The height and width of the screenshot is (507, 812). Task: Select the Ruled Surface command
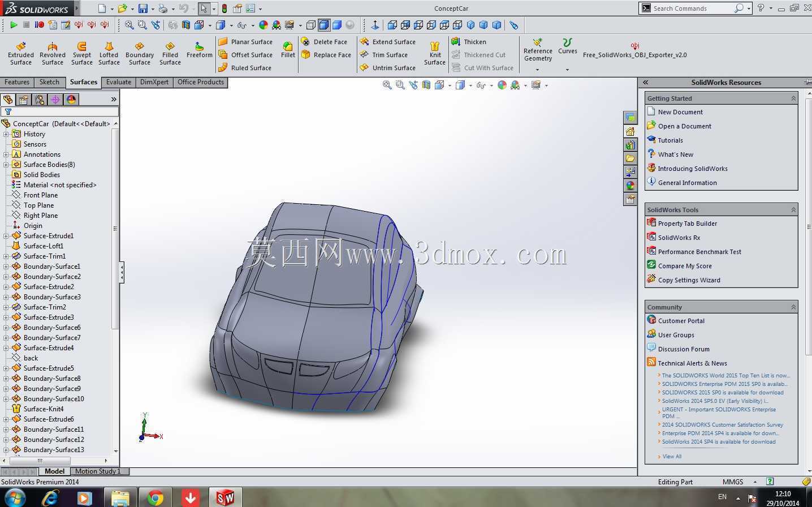[x=245, y=68]
